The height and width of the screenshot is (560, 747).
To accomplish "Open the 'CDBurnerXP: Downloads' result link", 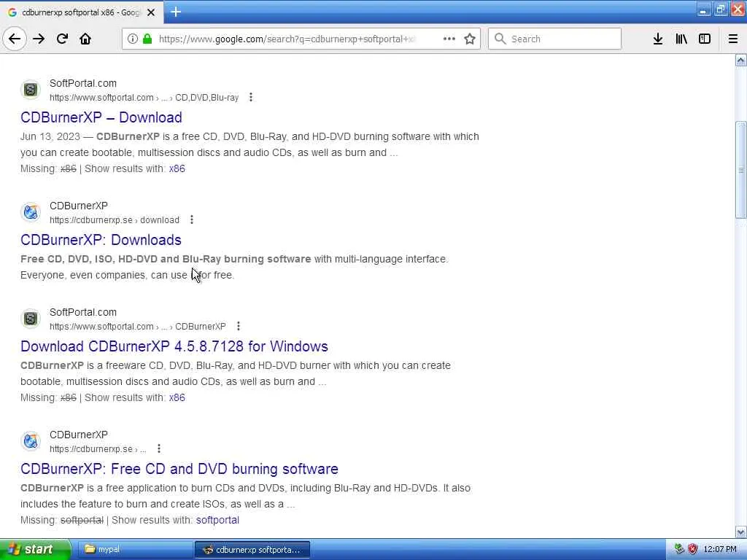I will point(101,239).
